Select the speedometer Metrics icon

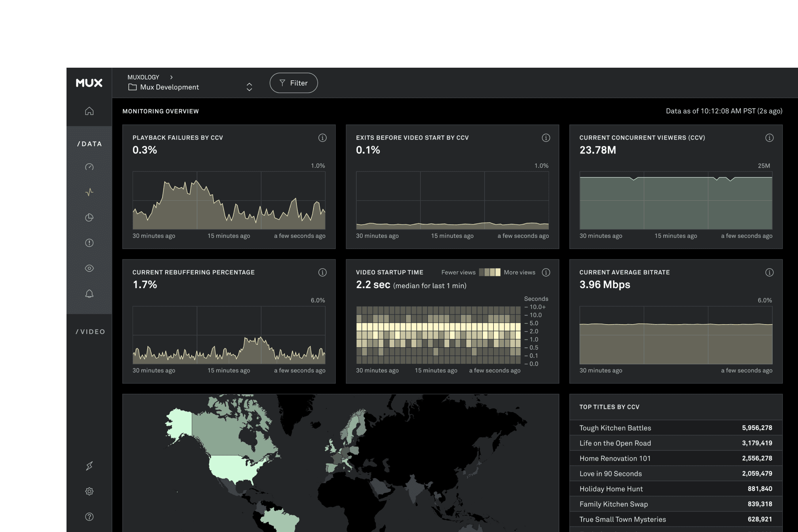tap(89, 167)
